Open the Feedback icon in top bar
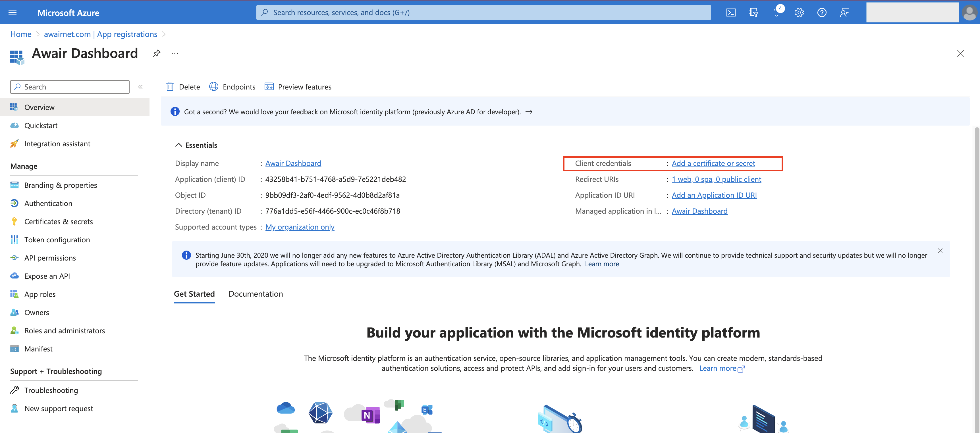Screen dimensions: 980x433 point(844,13)
